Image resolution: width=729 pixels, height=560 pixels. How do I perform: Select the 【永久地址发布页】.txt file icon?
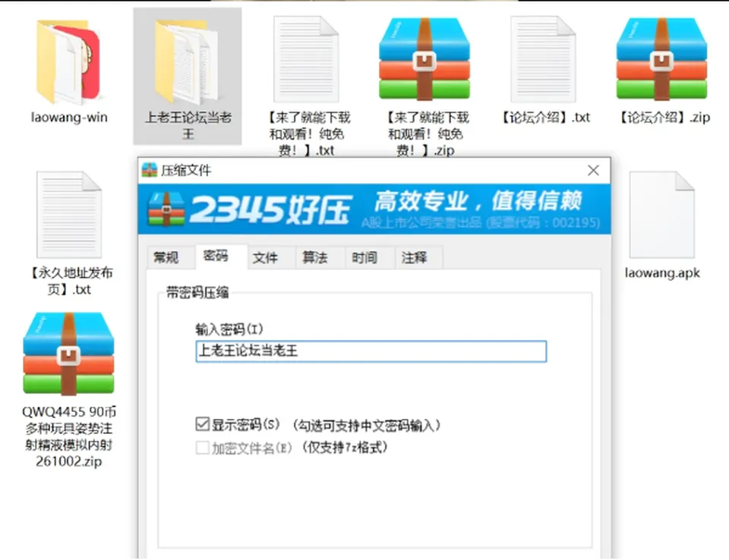tap(69, 215)
